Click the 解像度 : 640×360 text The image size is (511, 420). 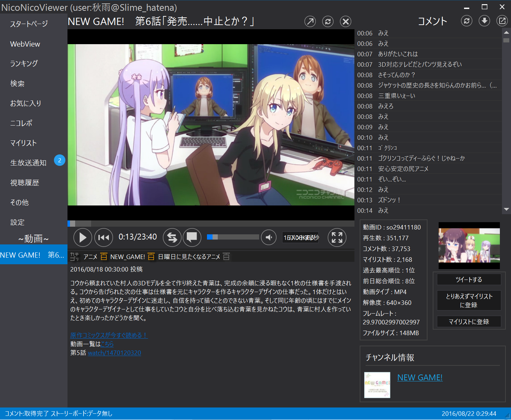[x=387, y=302]
